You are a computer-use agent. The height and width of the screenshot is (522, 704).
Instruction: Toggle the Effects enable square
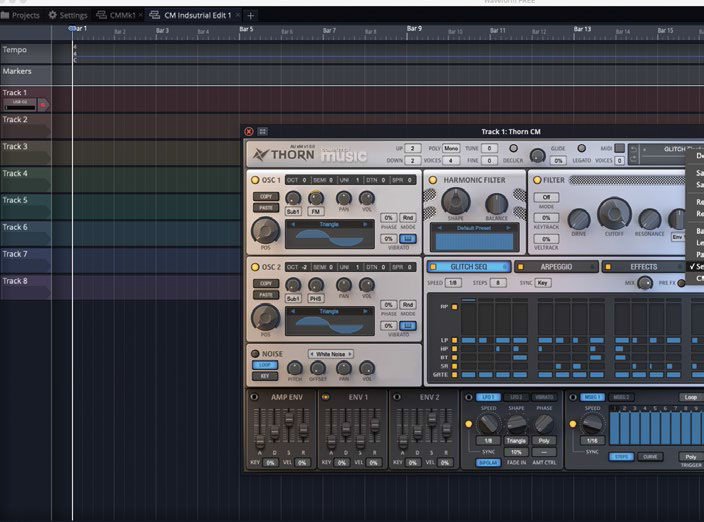(x=608, y=267)
